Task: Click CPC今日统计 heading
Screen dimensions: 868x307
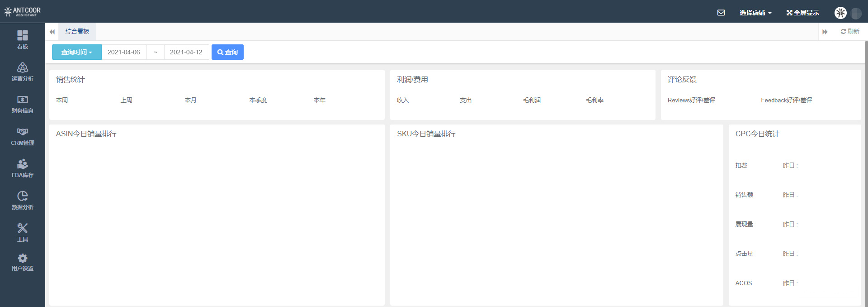Action: (x=757, y=134)
